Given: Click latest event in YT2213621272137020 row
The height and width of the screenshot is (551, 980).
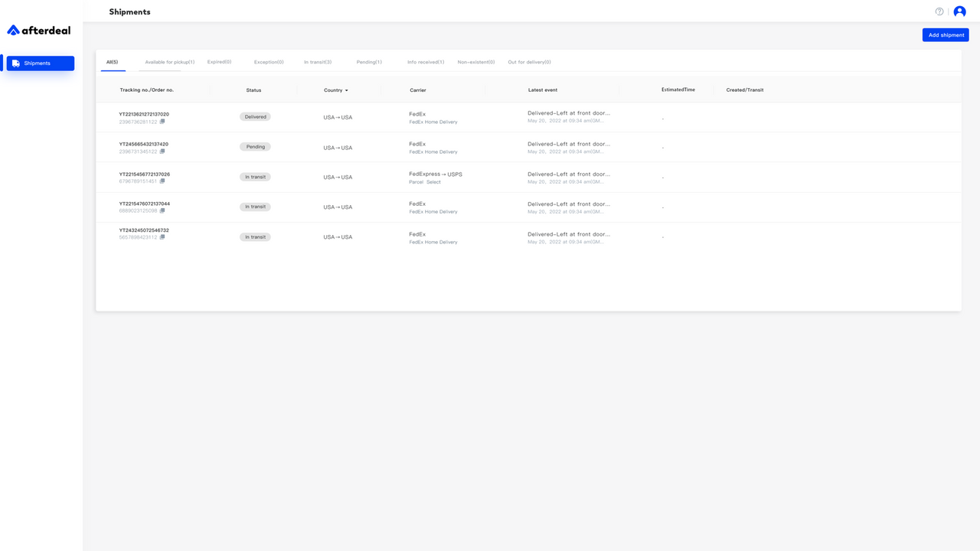Looking at the screenshot, I should [569, 113].
